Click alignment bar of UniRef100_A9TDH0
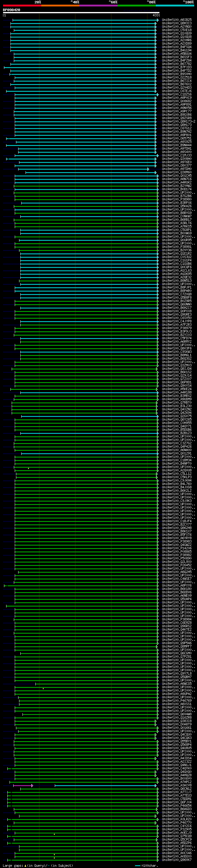Viewport: 197px width, 868px height. click(83, 169)
